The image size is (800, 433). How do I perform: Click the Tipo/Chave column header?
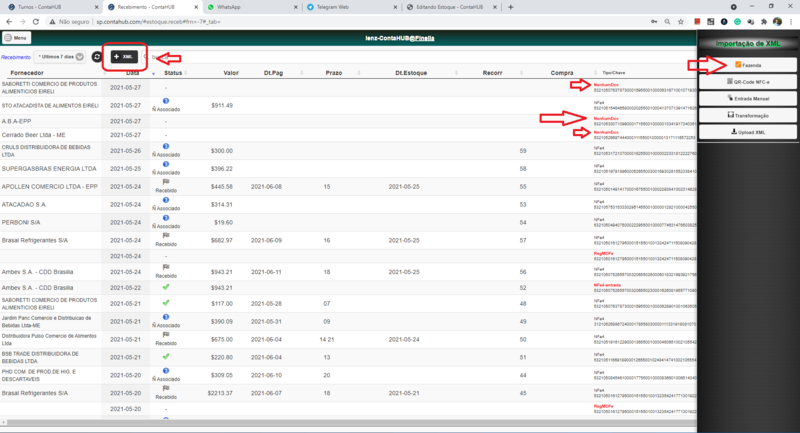coord(613,73)
